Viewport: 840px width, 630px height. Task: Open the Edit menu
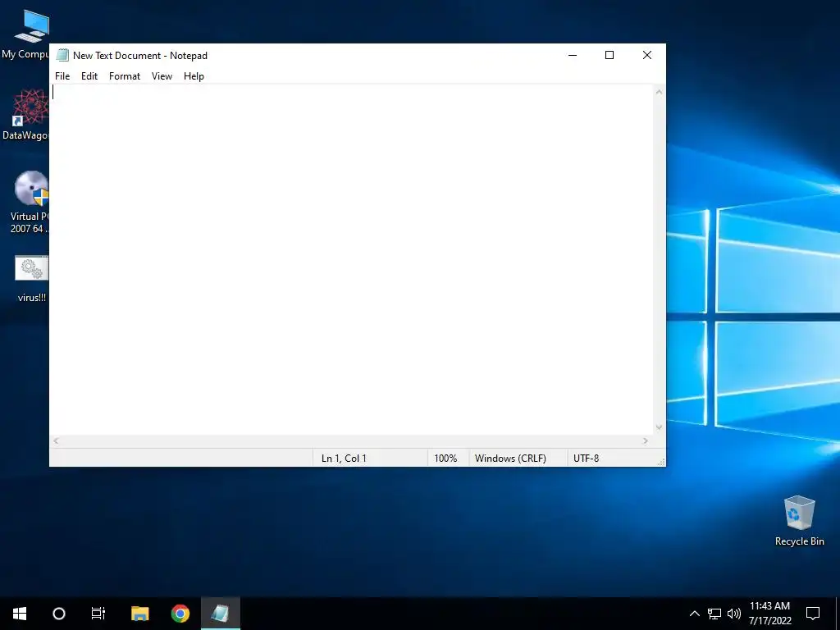(89, 76)
